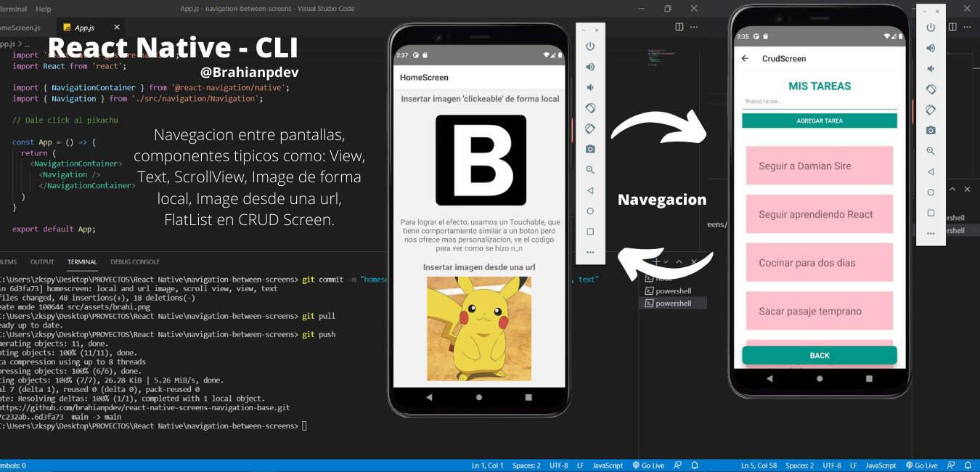This screenshot has height=472, width=980.
Task: Tap Android home button on CrudScreen phone
Action: click(820, 378)
